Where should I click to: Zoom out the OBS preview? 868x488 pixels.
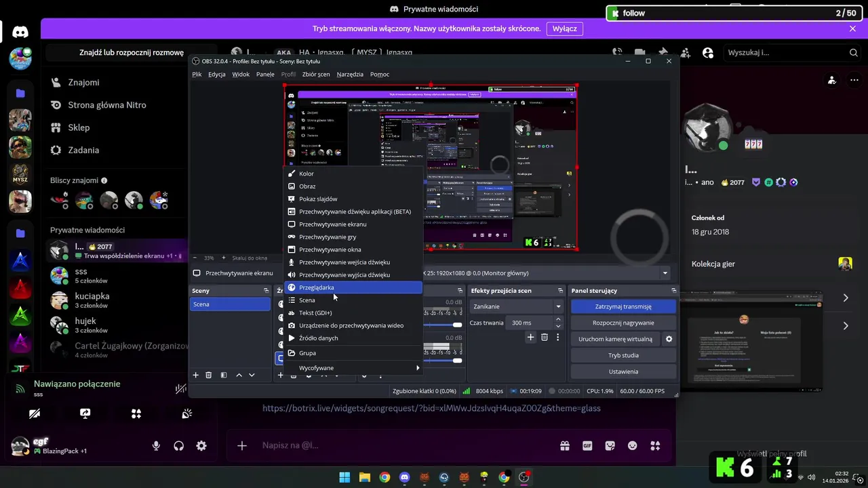coord(195,258)
